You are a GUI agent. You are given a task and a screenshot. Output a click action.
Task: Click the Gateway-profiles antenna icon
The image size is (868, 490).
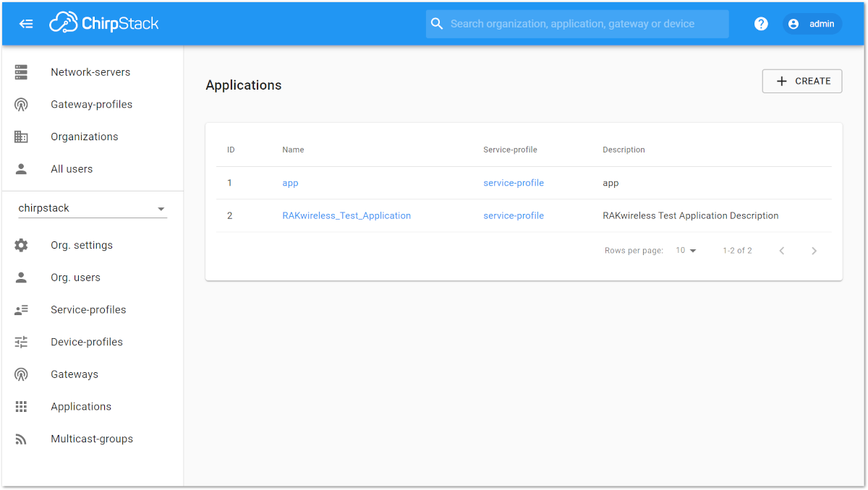pyautogui.click(x=21, y=105)
